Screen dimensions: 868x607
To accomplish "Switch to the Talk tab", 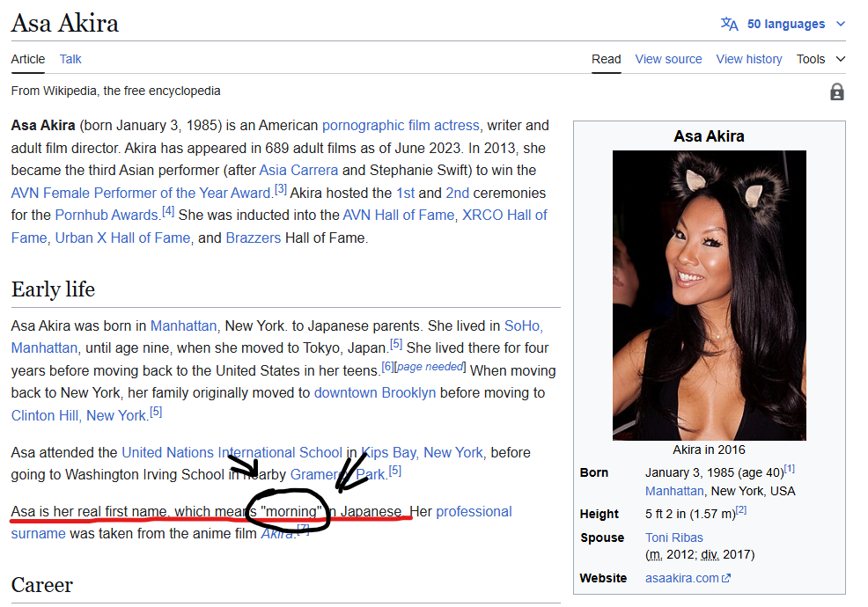I will click(x=70, y=59).
